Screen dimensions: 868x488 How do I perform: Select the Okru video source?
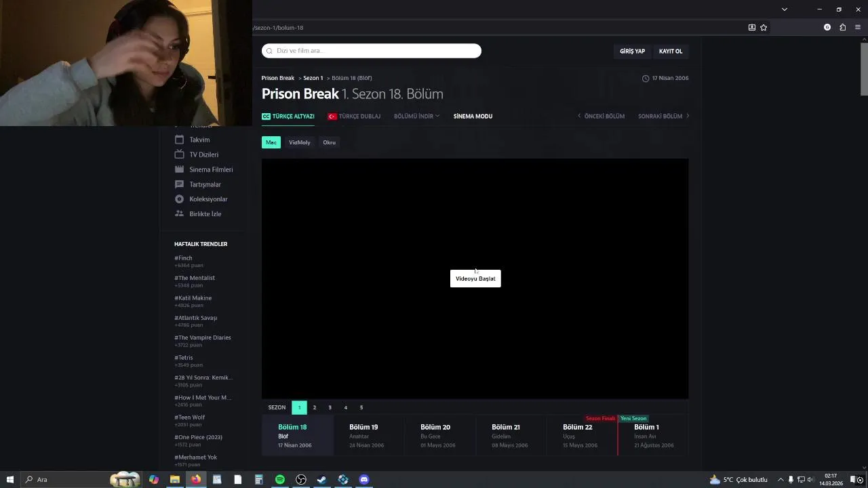click(330, 142)
